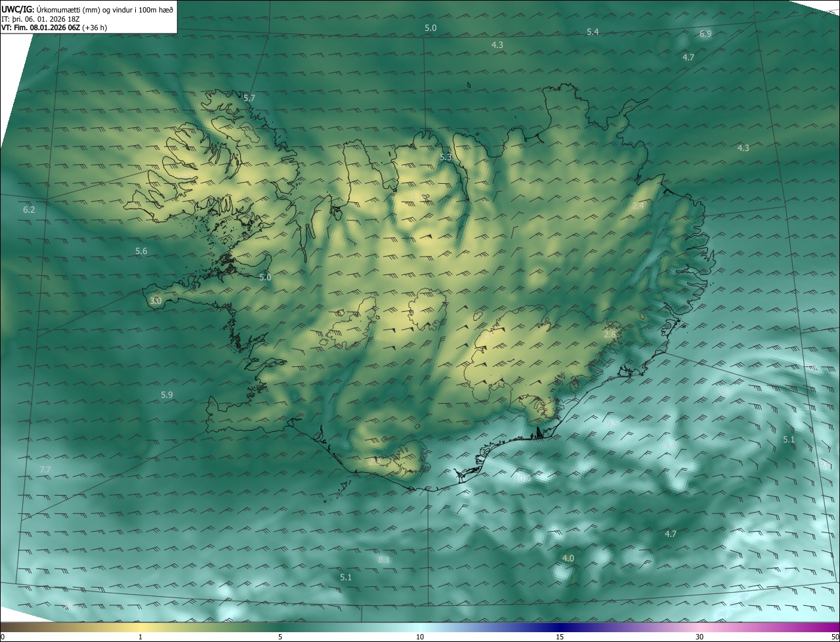Click the 9.5 value off the southeast coast
Screen dimensions: 840x642
[x=612, y=424]
